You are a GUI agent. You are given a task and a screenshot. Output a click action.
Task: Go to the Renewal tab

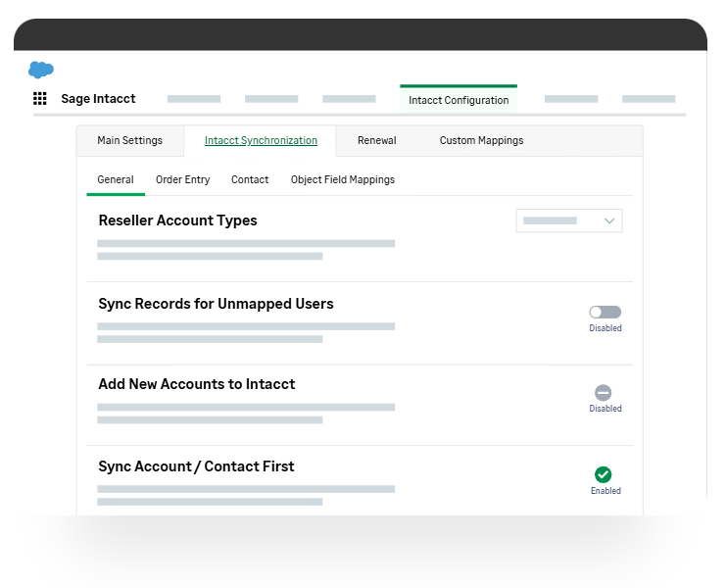(377, 140)
